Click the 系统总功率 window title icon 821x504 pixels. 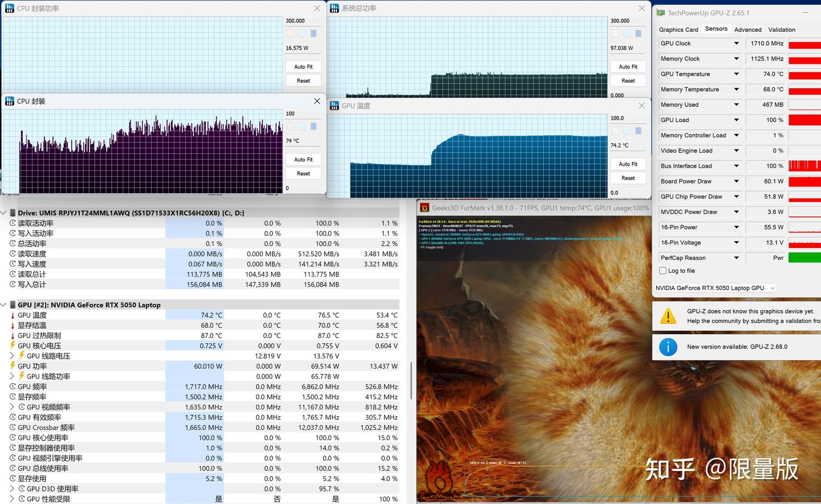tap(335, 9)
